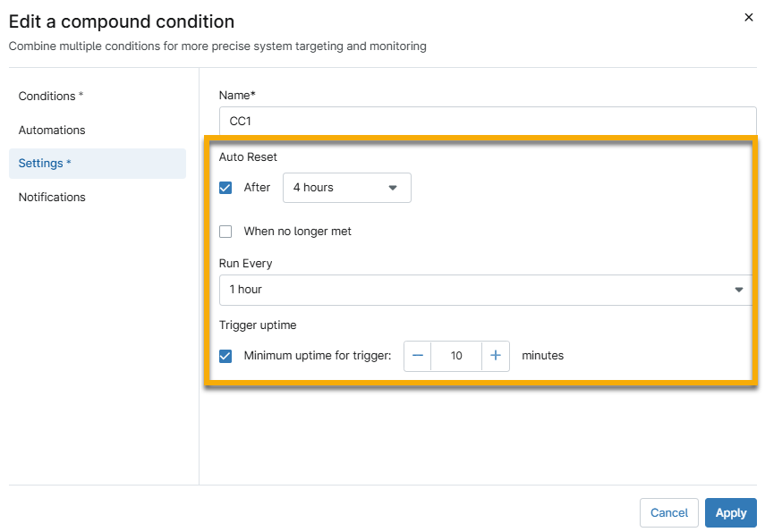Click the Apply button

(730, 512)
